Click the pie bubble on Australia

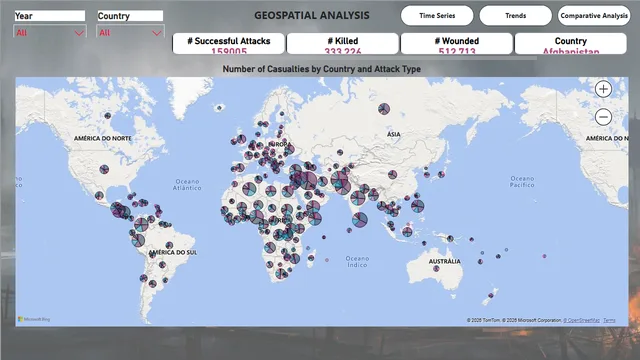(x=436, y=268)
